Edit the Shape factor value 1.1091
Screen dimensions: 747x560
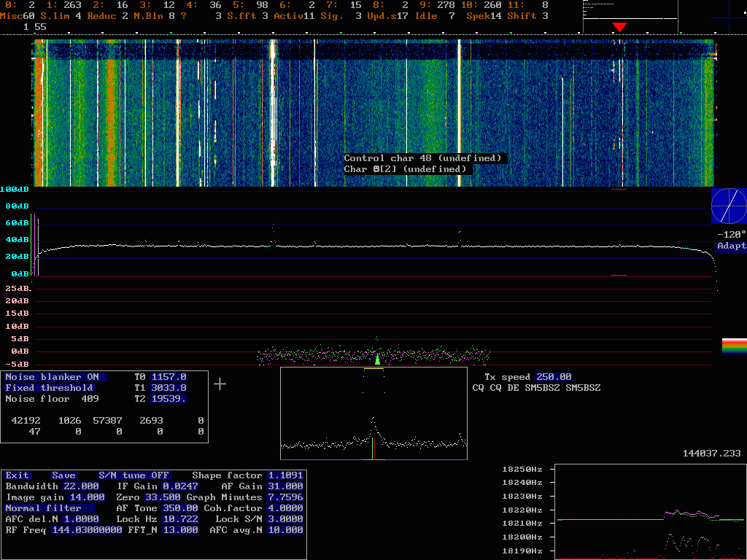pyautogui.click(x=285, y=475)
